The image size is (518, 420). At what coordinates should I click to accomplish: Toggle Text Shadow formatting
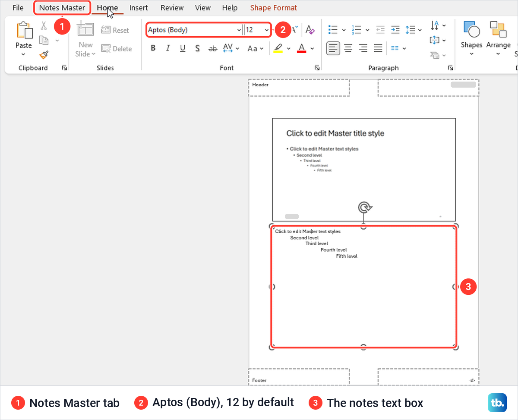[197, 48]
